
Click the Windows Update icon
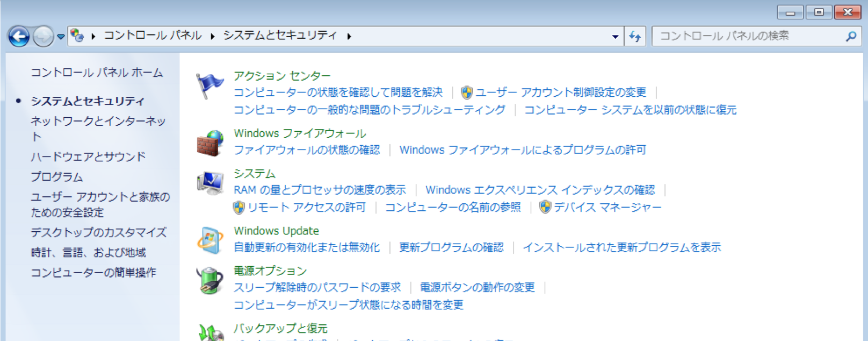click(209, 240)
